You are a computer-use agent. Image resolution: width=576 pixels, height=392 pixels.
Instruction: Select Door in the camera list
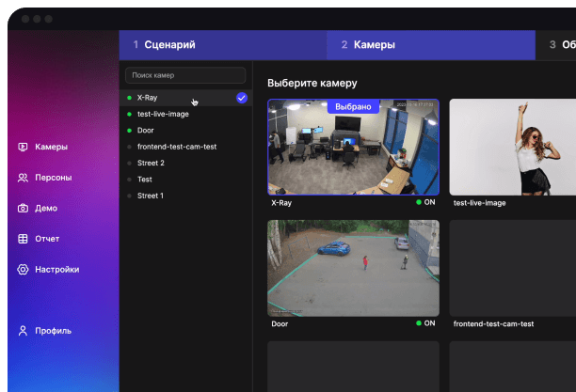[x=146, y=131]
